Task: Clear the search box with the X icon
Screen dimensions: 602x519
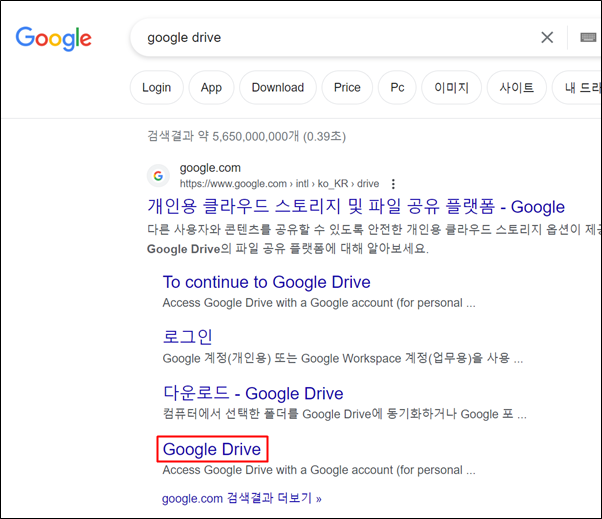Action: (x=547, y=38)
